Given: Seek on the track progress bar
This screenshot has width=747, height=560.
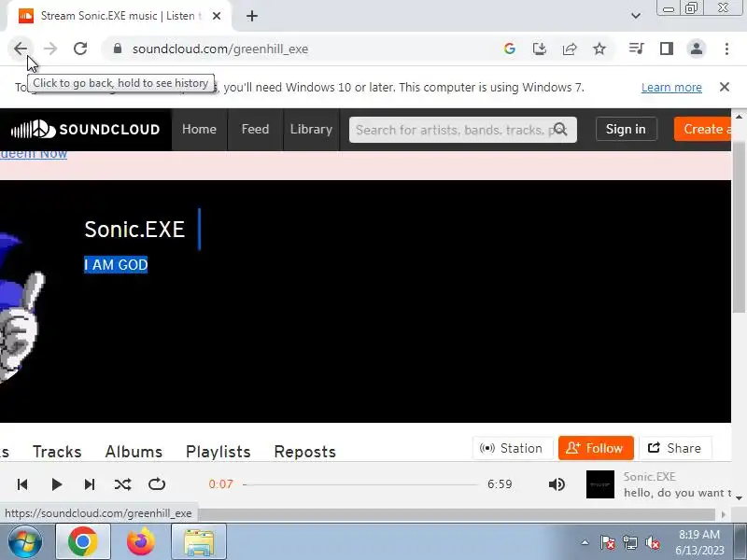Looking at the screenshot, I should click(x=360, y=484).
